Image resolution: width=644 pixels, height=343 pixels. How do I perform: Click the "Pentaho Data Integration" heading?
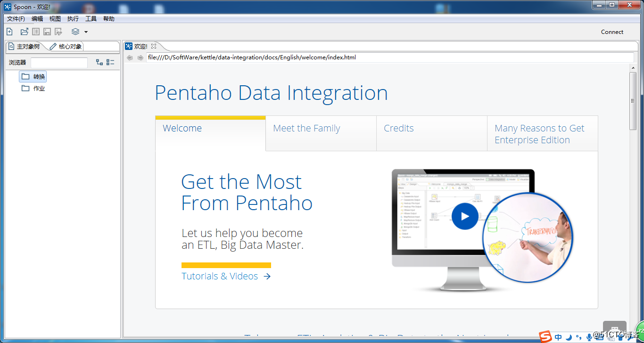(271, 93)
